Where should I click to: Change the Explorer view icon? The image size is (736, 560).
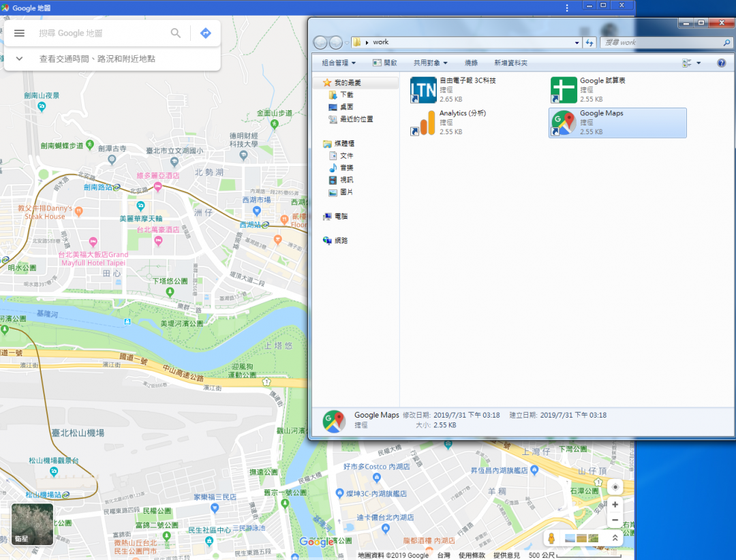click(x=687, y=63)
